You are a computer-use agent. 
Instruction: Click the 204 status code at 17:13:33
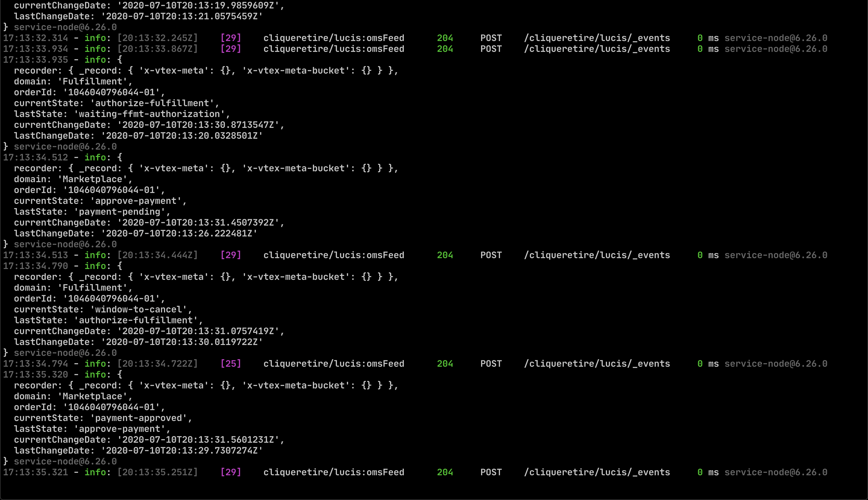coord(447,49)
